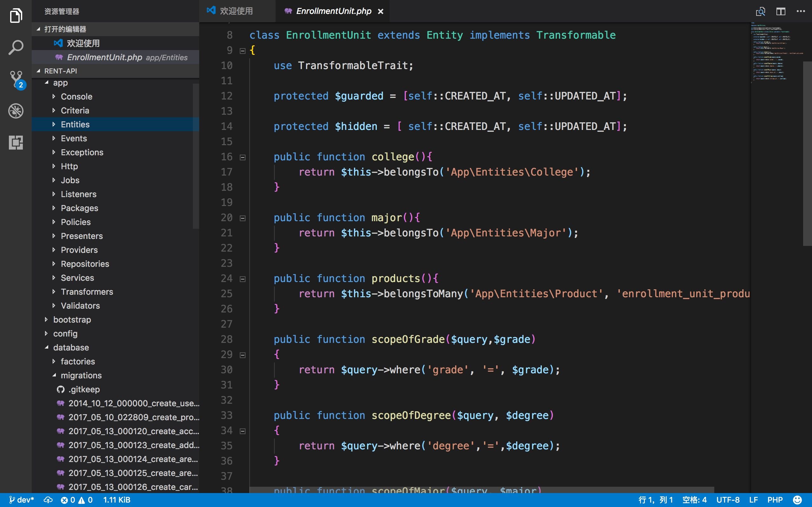The width and height of the screenshot is (812, 507).
Task: Collapse the migrations folder
Action: tap(81, 375)
